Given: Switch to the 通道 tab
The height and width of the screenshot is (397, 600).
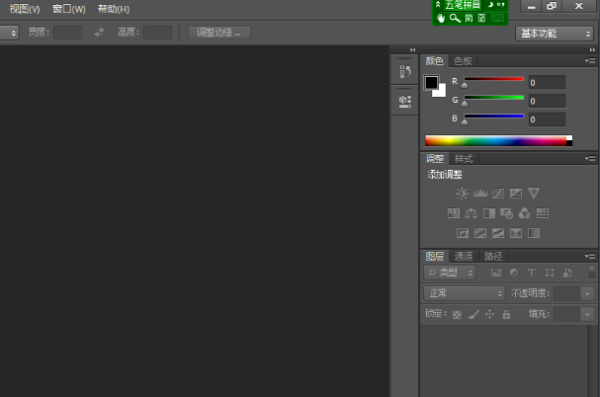Looking at the screenshot, I should pyautogui.click(x=463, y=256).
